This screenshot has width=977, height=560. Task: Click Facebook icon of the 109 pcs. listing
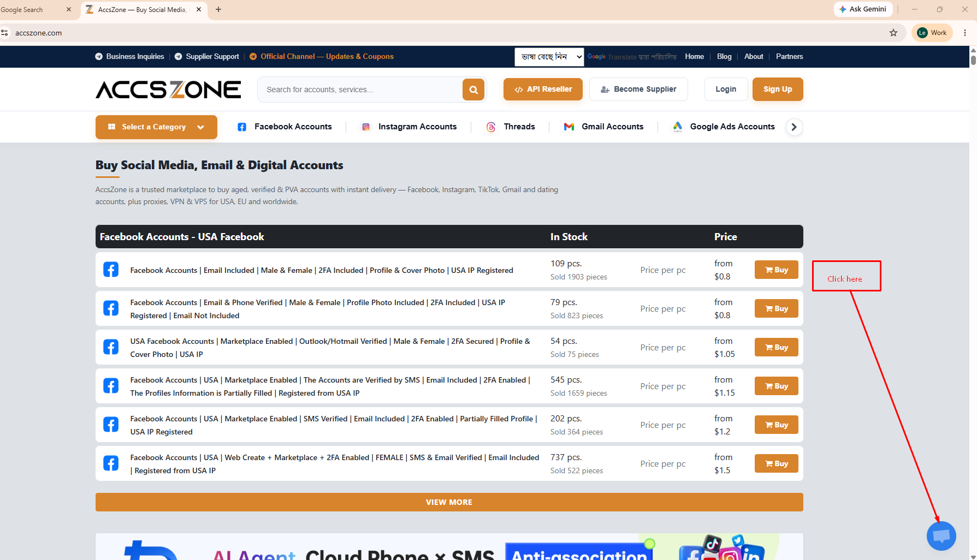[x=111, y=270]
